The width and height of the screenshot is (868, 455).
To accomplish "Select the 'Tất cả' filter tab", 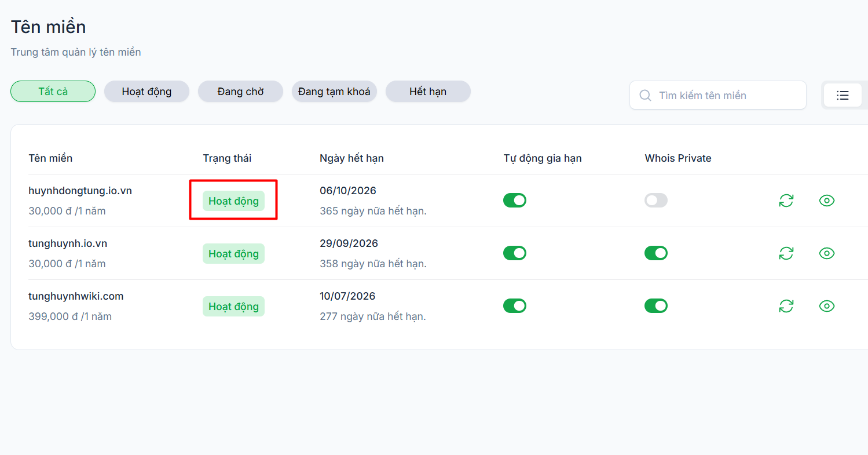I will (53, 92).
